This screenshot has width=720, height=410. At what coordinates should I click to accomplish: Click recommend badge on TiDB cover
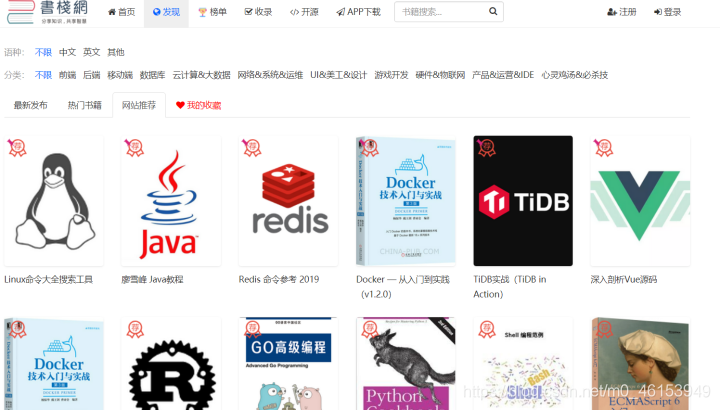[486, 148]
